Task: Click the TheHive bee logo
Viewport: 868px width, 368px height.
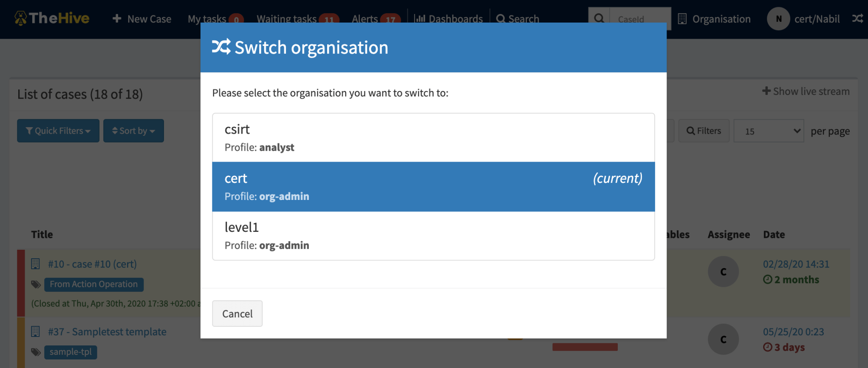Action: point(20,18)
